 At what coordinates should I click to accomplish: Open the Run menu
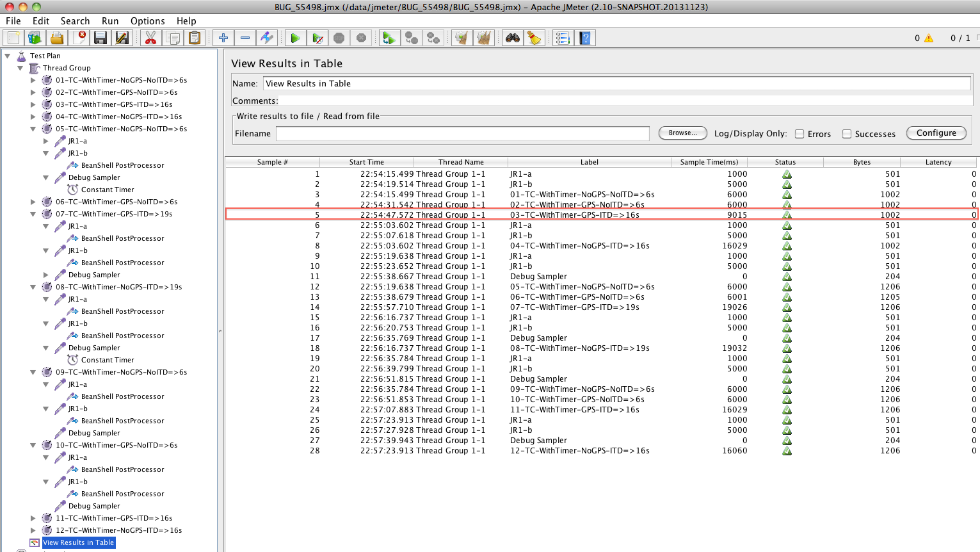point(109,20)
